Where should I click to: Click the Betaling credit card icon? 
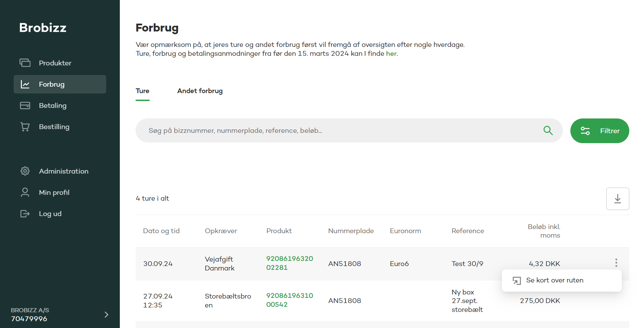(25, 105)
